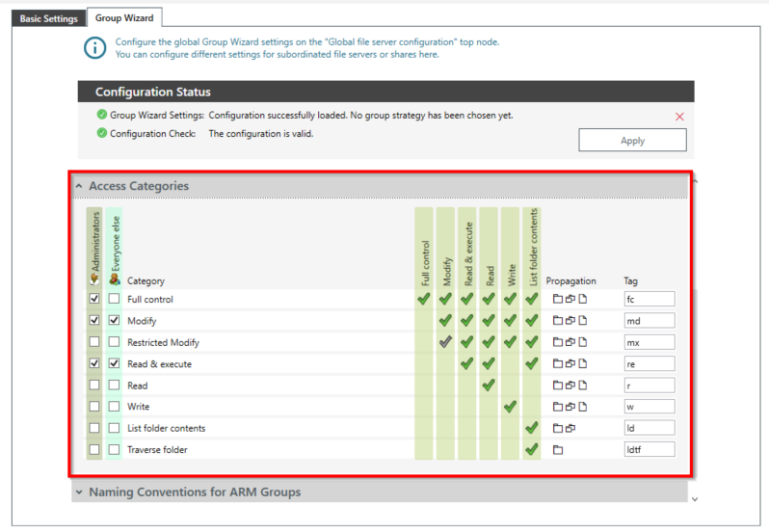769x532 pixels.
Task: Enable Everyone else for the Traverse folder category
Action: (x=115, y=450)
